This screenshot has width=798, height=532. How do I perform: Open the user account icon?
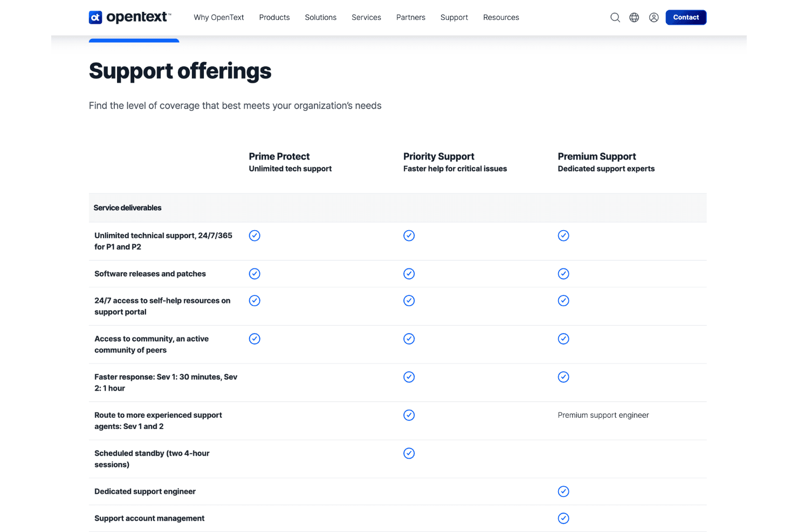654,17
